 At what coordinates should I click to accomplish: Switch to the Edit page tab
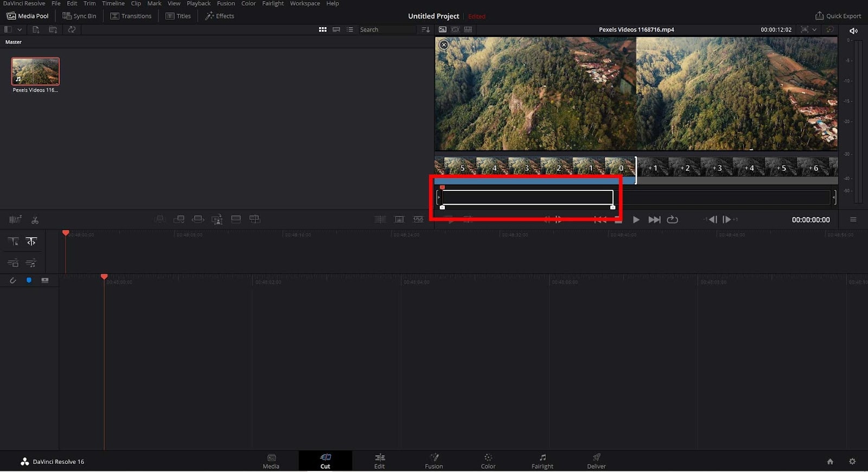[380, 461]
